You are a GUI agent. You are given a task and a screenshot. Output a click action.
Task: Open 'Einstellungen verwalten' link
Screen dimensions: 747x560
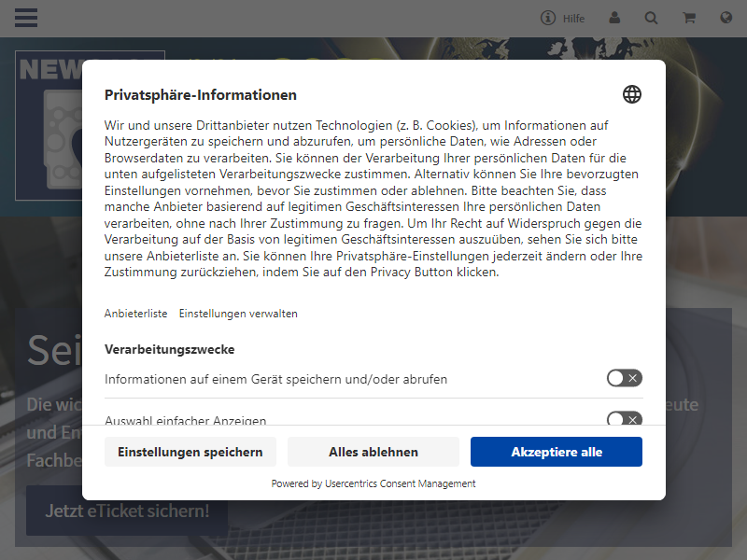238,314
